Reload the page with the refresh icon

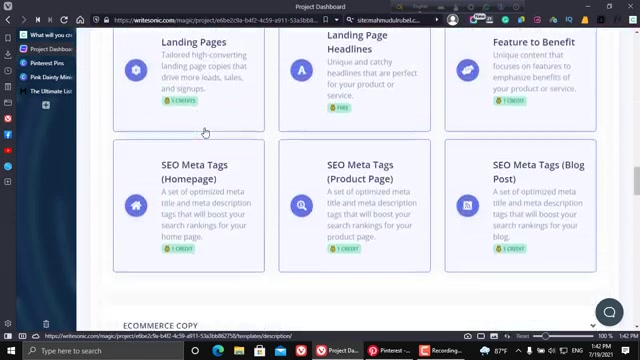point(64,20)
